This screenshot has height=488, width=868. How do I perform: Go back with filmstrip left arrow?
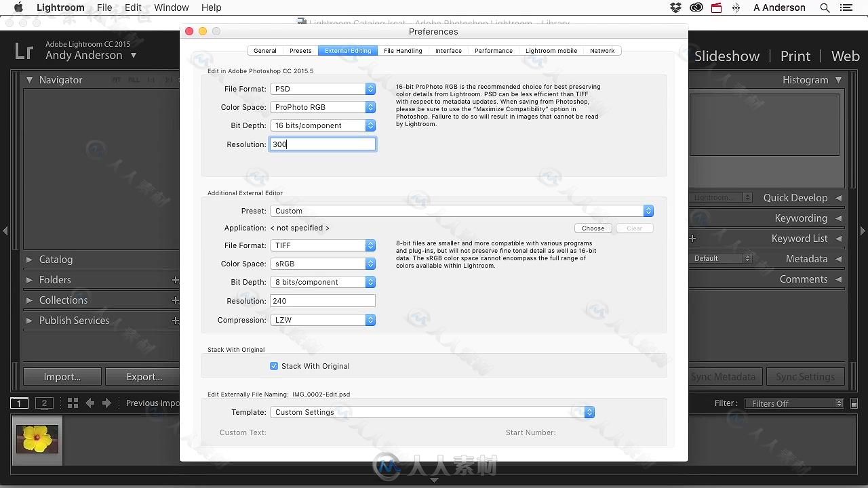click(x=90, y=403)
